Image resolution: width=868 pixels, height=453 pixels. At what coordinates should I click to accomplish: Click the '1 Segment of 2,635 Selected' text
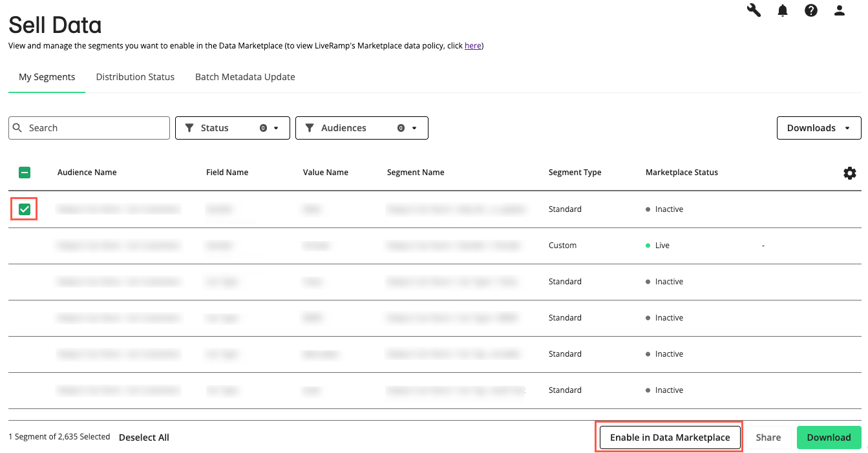tap(59, 437)
